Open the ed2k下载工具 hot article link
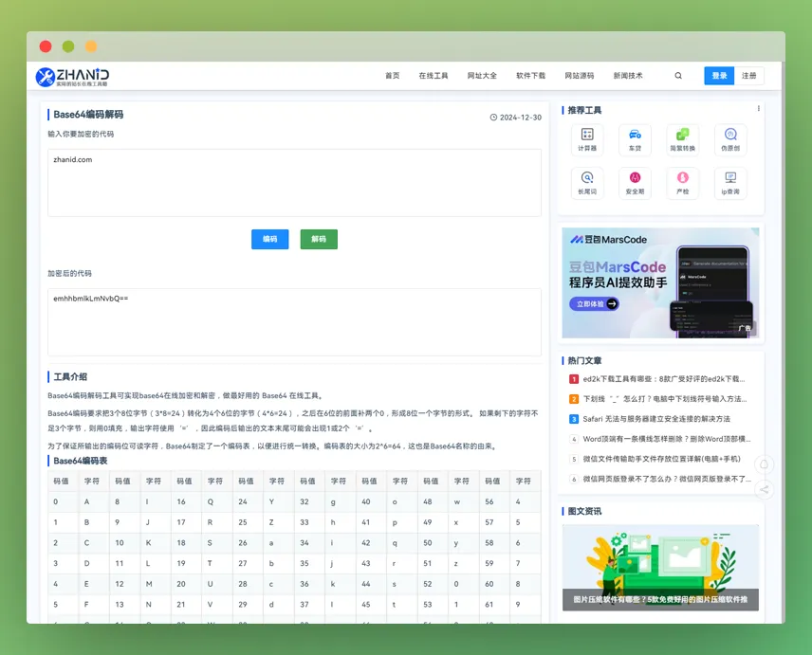 click(664, 378)
